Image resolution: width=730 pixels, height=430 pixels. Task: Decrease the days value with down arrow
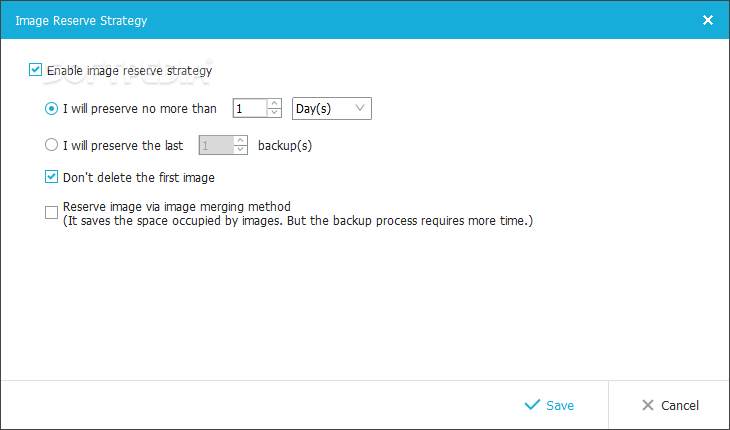(274, 113)
